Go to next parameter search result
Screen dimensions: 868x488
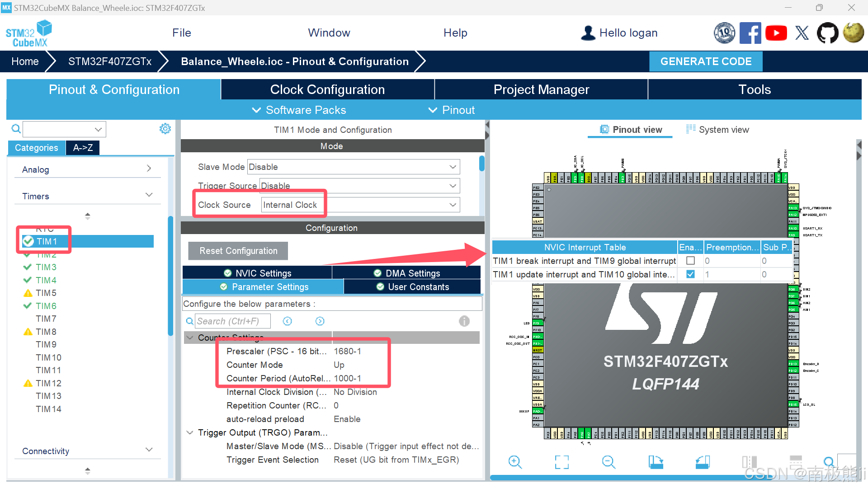(320, 321)
